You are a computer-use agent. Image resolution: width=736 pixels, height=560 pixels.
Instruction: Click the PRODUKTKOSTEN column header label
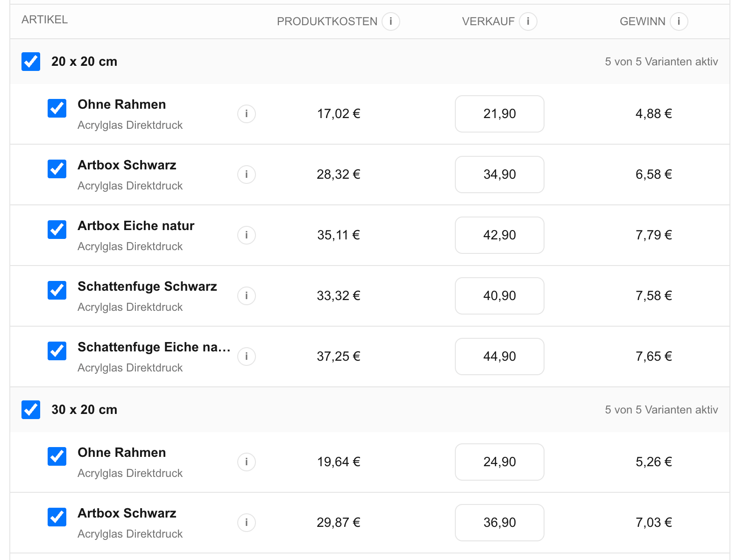coord(327,21)
